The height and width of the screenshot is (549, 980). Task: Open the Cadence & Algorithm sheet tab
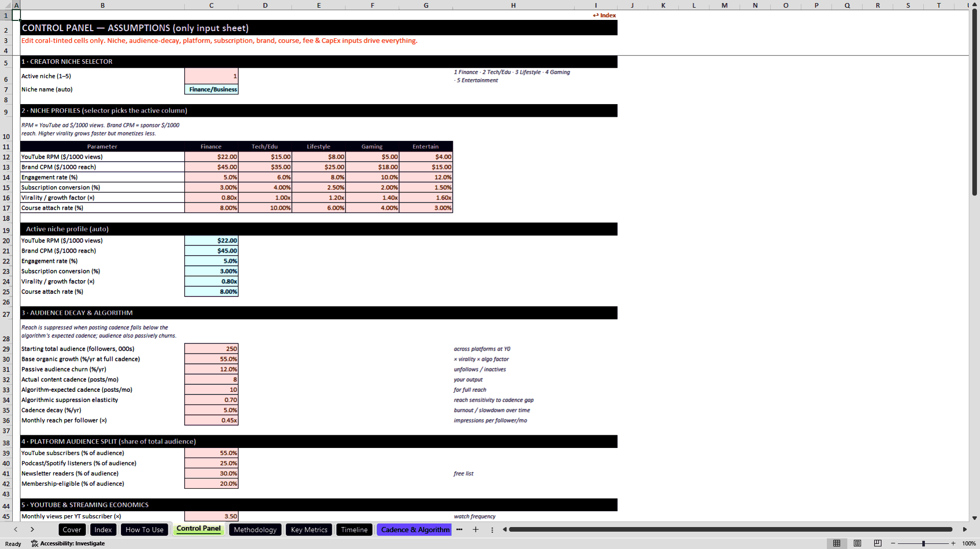[x=414, y=530]
